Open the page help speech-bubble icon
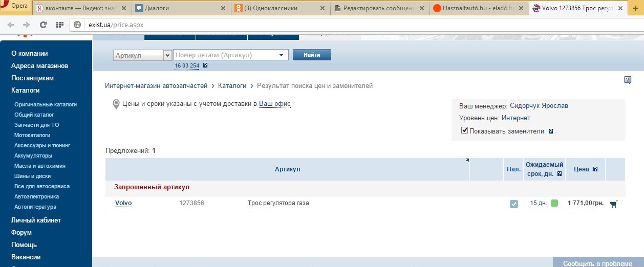The width and height of the screenshot is (644, 267). (x=627, y=80)
